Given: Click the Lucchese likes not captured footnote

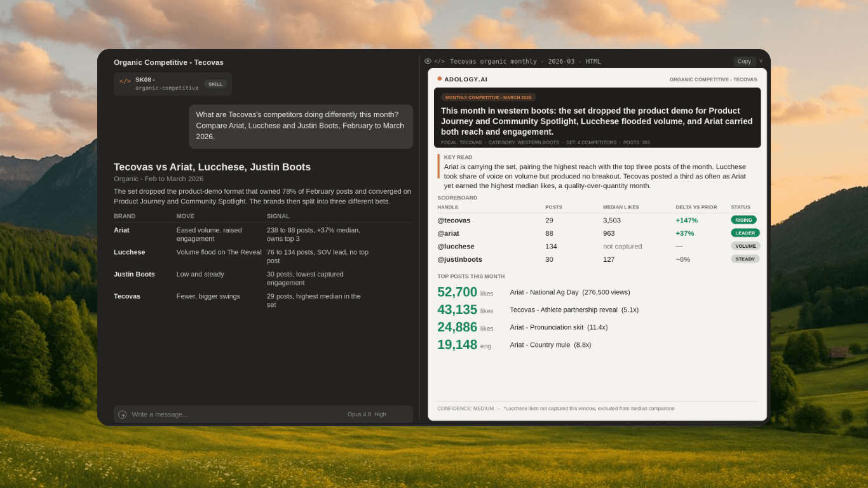Looking at the screenshot, I should click(589, 409).
